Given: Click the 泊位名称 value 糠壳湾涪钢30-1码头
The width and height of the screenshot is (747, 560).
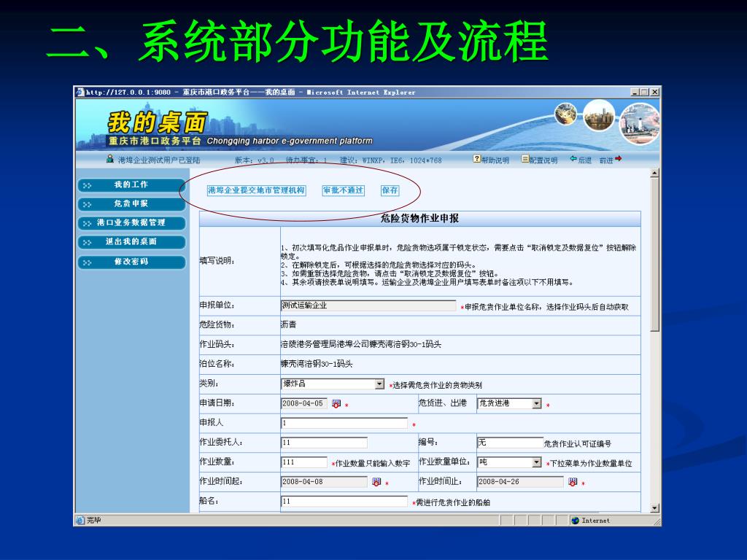Looking at the screenshot, I should point(317,365).
